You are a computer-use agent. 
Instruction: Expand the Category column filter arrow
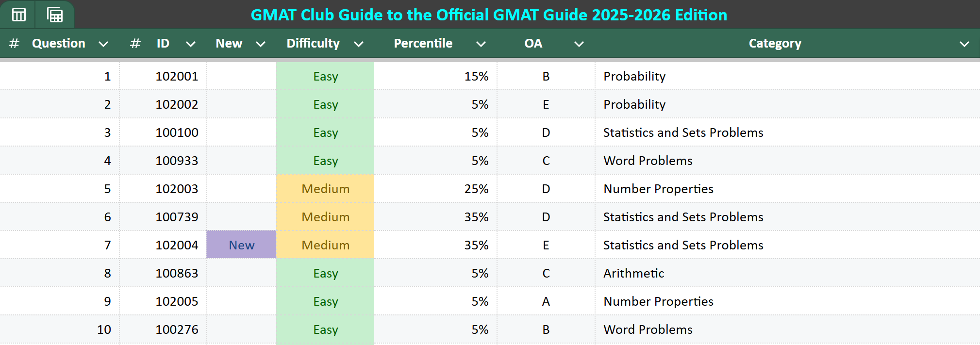tap(964, 44)
